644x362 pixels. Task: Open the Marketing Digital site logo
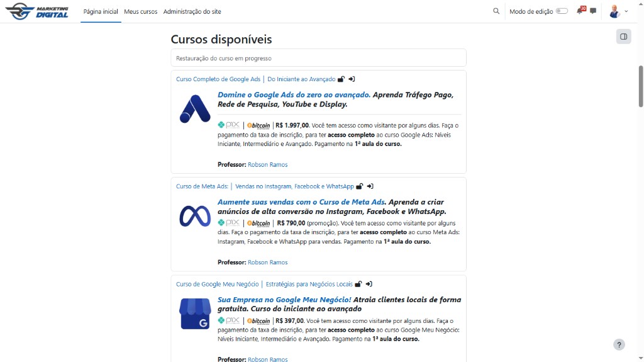pyautogui.click(x=36, y=11)
